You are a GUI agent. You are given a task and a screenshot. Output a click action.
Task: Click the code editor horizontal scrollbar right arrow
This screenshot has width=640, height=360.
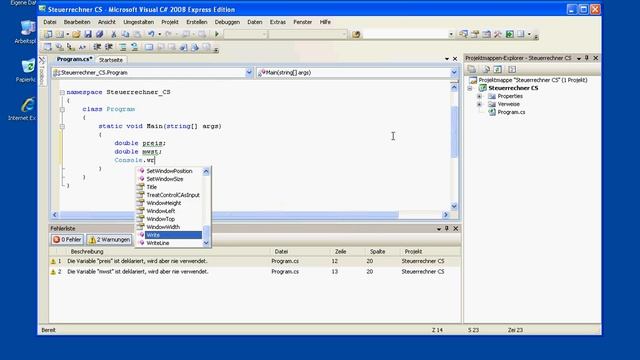tap(446, 215)
